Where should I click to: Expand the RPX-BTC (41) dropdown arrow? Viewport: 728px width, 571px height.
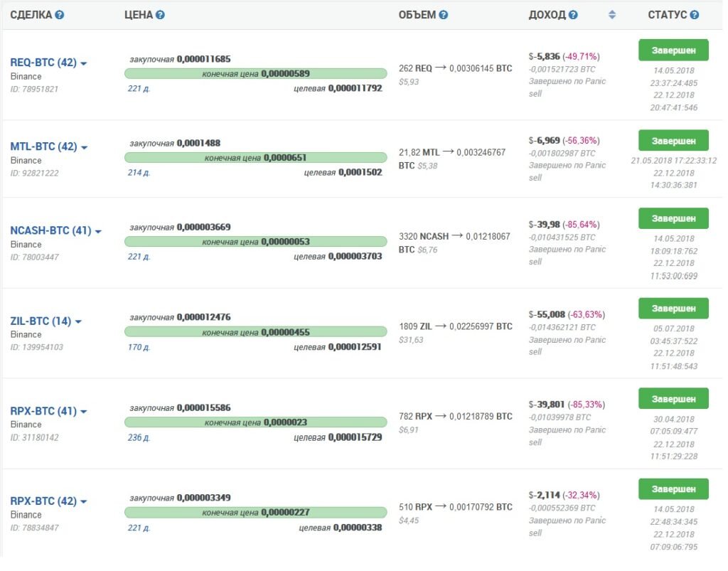coord(84,412)
